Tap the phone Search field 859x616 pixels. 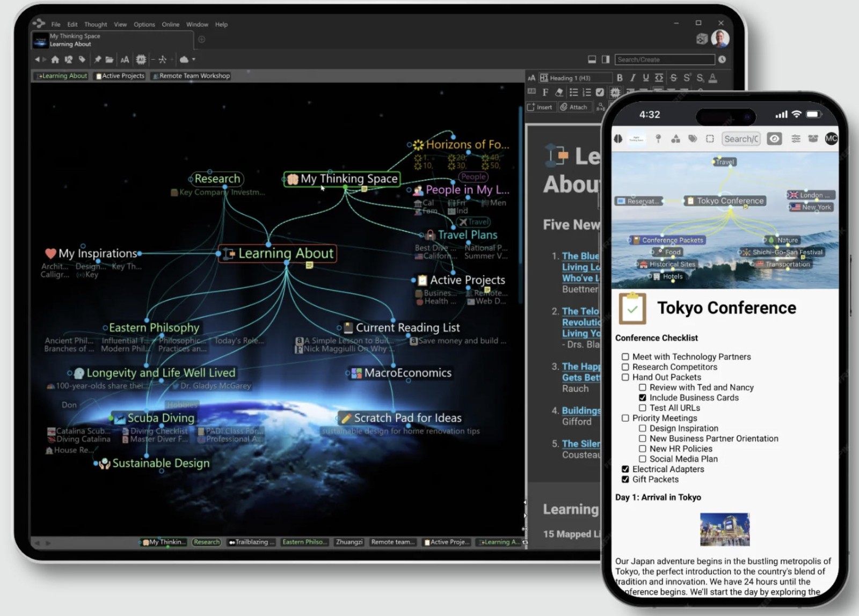click(x=741, y=139)
